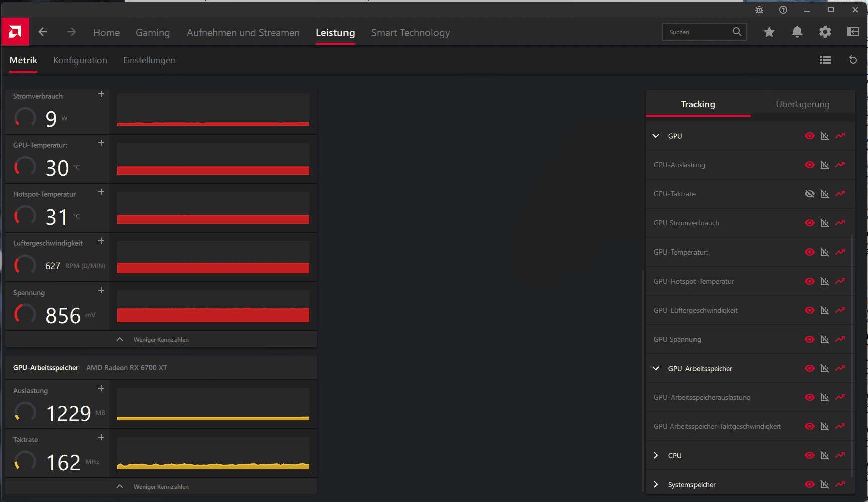Image resolution: width=868 pixels, height=502 pixels.
Task: Click the GPU-Arbeitsspeicher panel header
Action: click(161, 368)
